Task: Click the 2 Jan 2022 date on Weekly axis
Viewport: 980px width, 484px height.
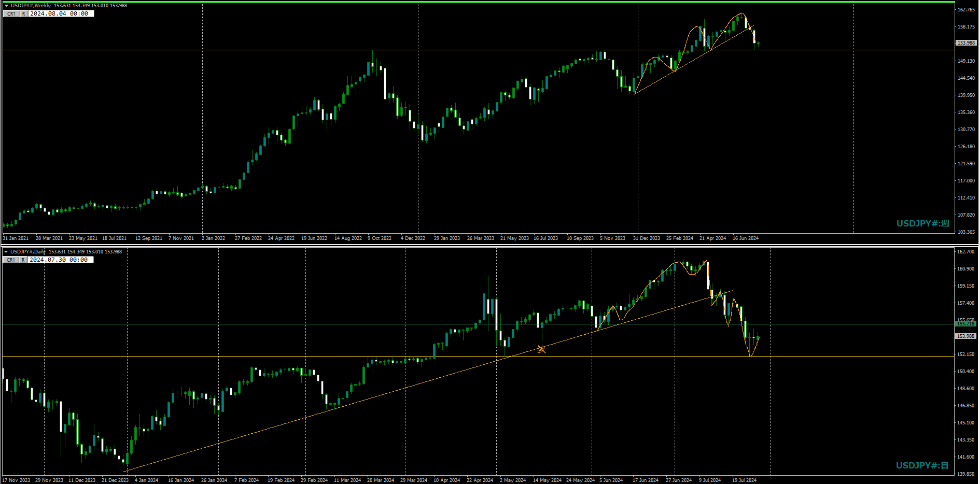Action: 213,238
